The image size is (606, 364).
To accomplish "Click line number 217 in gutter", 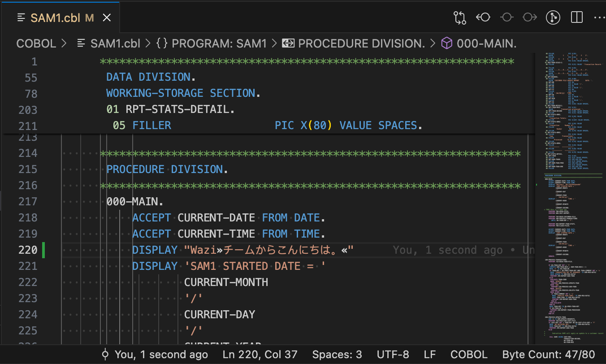I will click(x=28, y=202).
